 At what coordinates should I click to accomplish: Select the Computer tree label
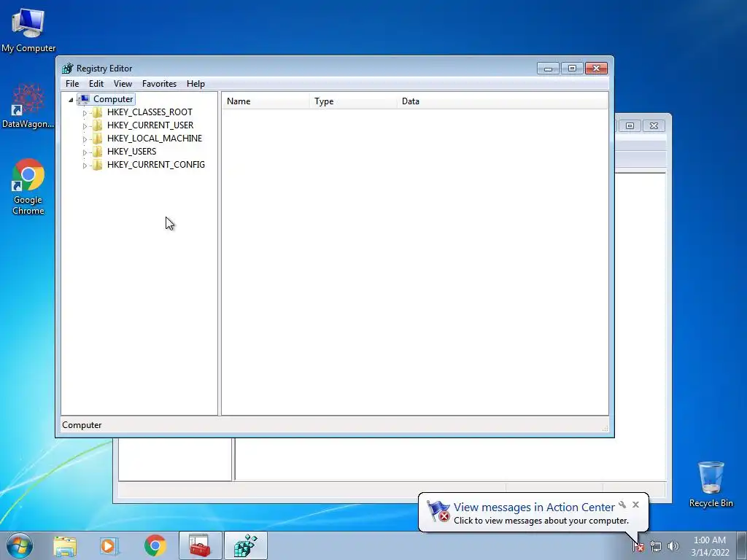(113, 99)
